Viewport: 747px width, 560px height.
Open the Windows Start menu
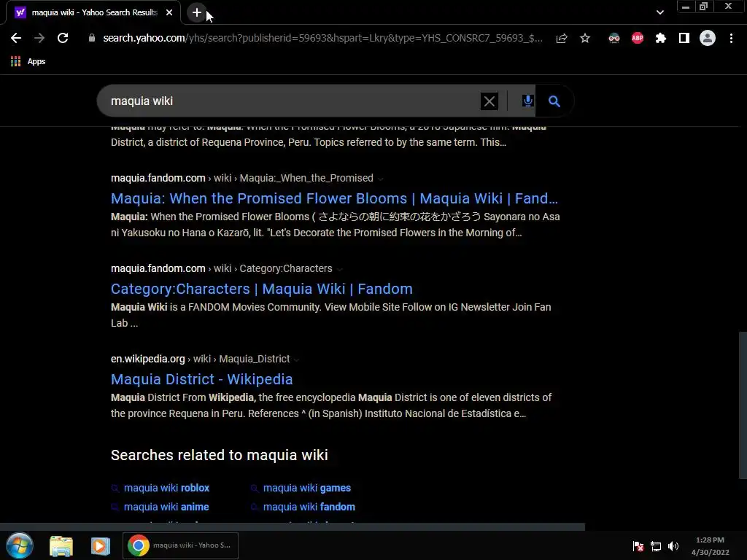click(x=19, y=545)
